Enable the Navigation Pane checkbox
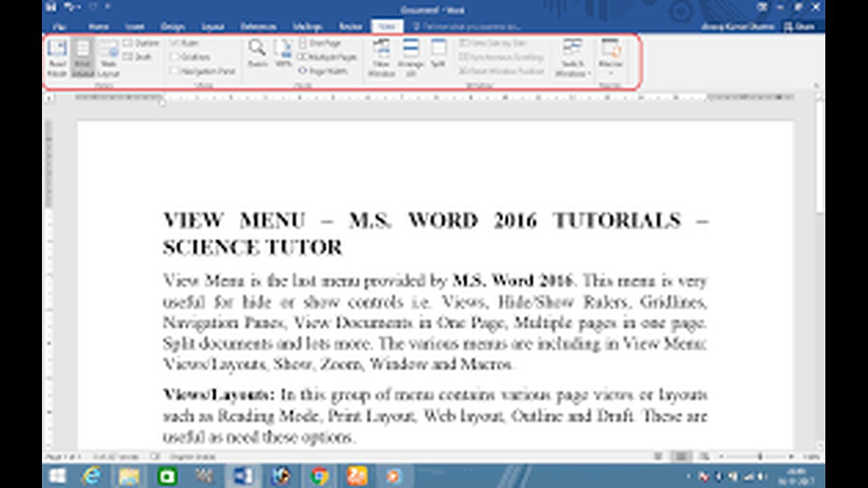 click(203, 70)
